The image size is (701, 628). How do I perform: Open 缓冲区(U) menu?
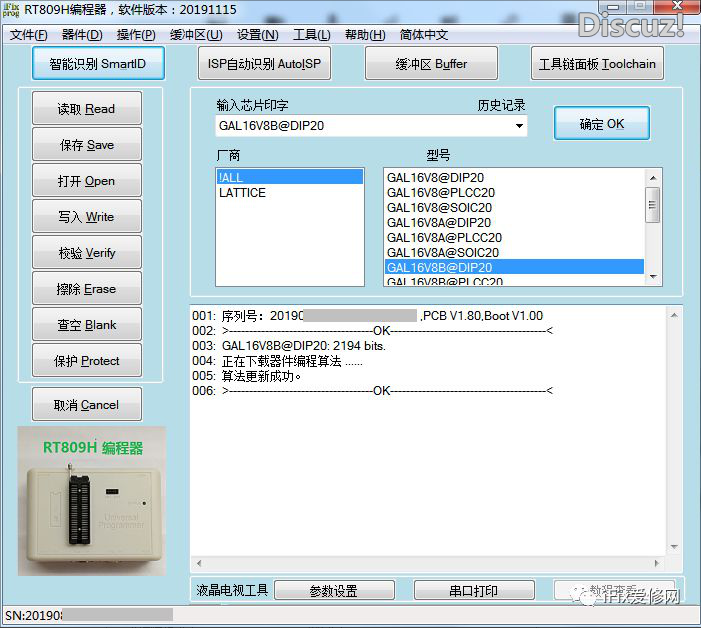196,35
